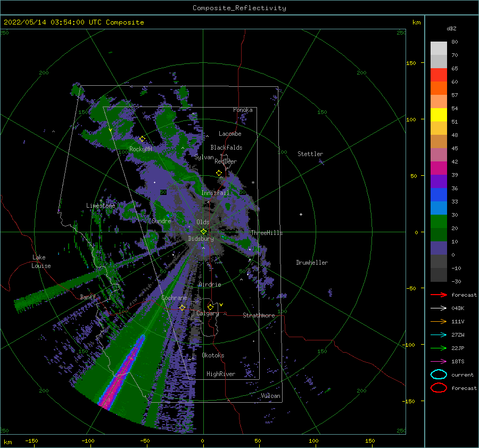Click the RockyMH label
This screenshot has width=479, height=448.
141,149
